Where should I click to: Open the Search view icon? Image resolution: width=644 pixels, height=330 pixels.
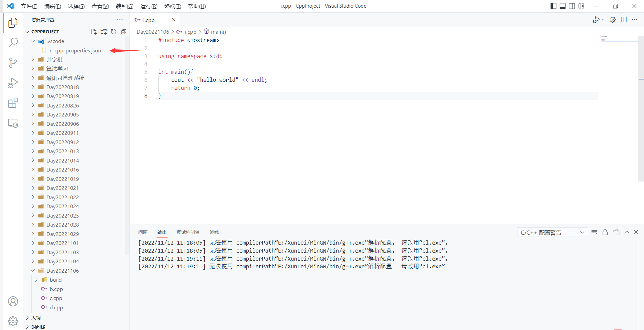[13, 42]
